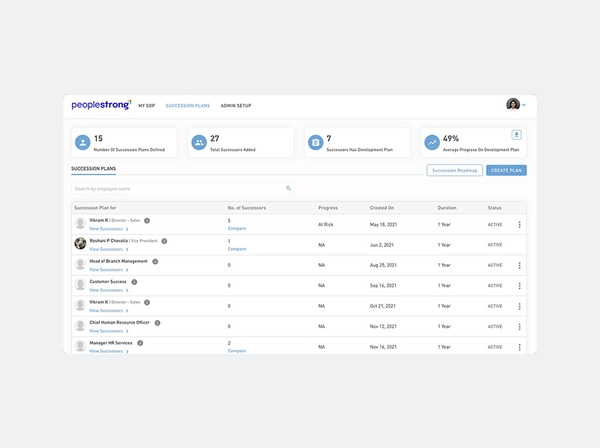Click info icon beside Head of Branch Management
Viewport: 600px width, 448px height.
coord(155,261)
